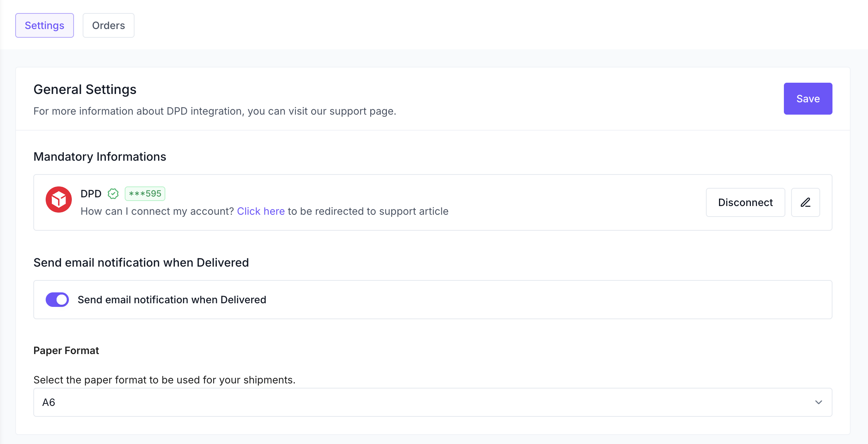Click the Paper Format section label
Viewport: 868px width, 444px height.
(66, 350)
